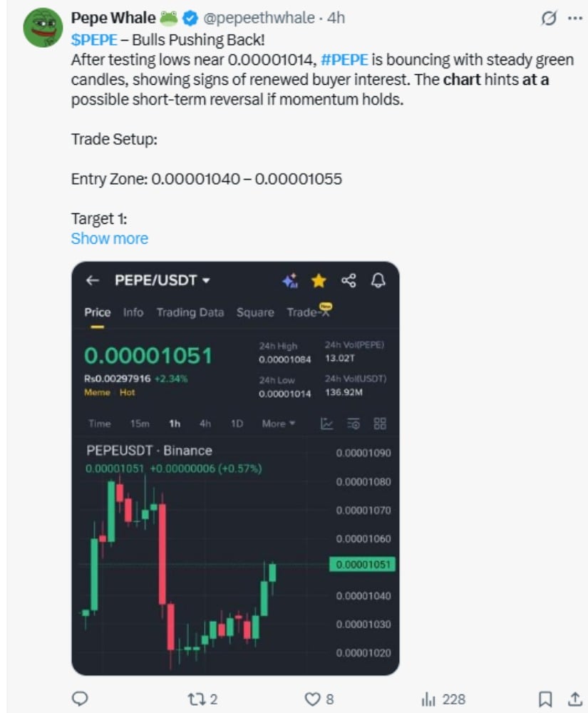Expand the tweet with Show more
This screenshot has height=713, width=588.
110,238
